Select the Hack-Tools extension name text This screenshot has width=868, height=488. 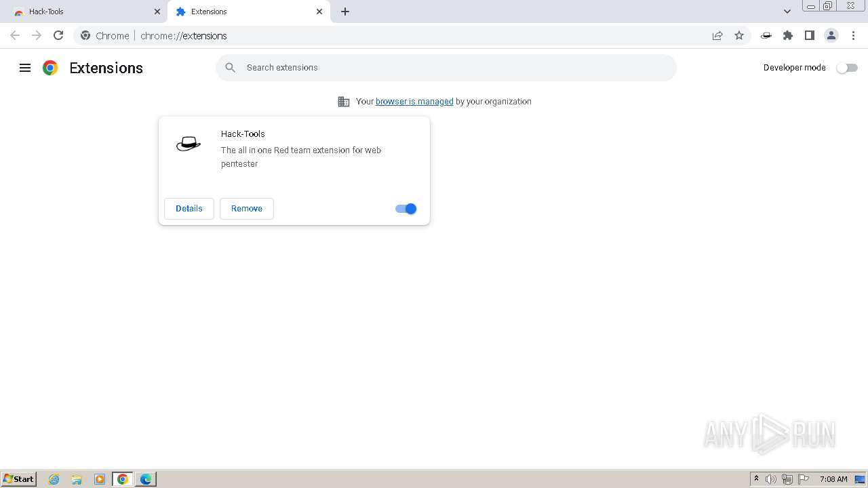[243, 134]
